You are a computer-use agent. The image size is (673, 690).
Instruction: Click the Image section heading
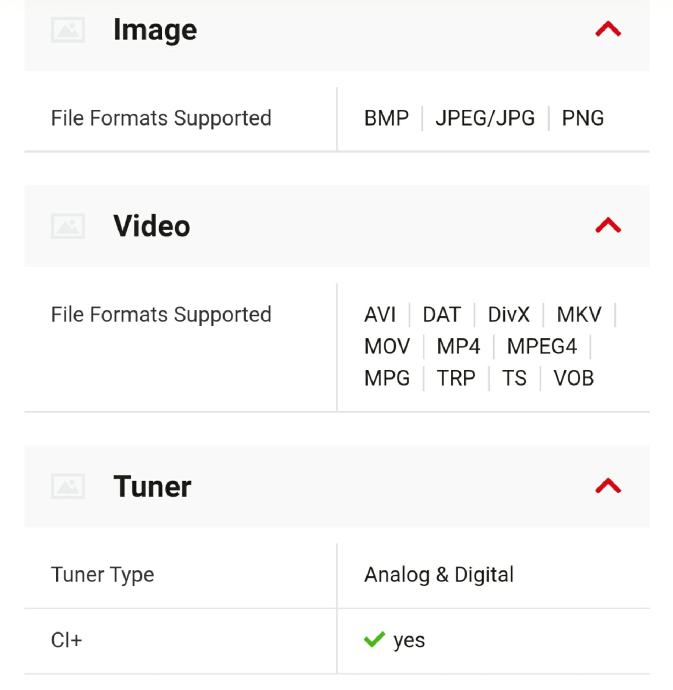(x=155, y=30)
